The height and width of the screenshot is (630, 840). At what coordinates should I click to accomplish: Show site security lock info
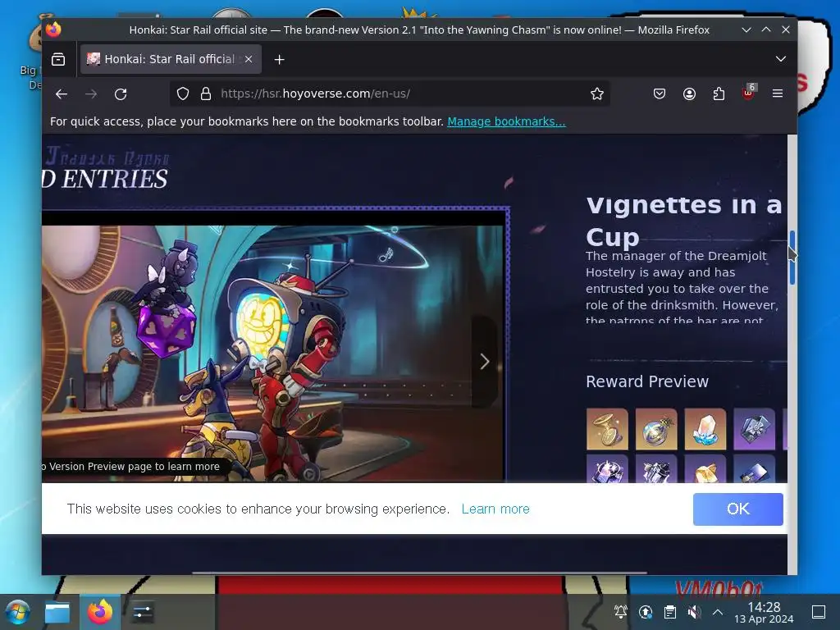(x=206, y=94)
